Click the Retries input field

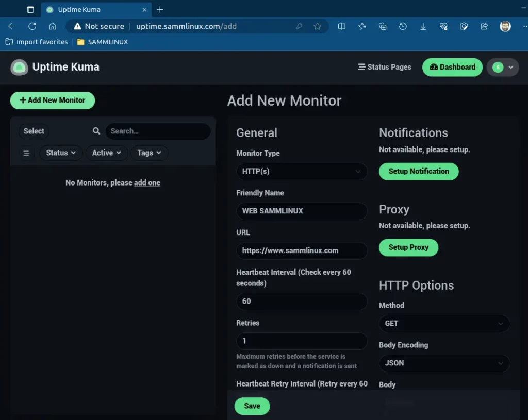[302, 341]
